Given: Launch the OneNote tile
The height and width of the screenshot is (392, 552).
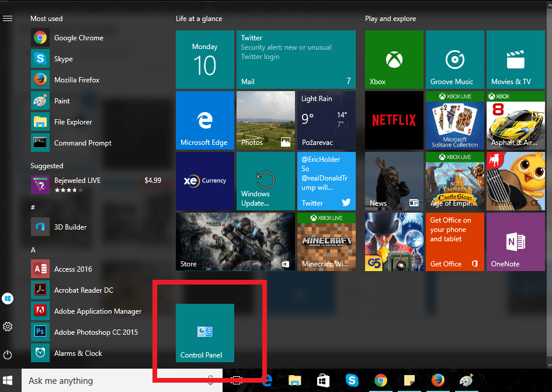Looking at the screenshot, I should (x=516, y=242).
